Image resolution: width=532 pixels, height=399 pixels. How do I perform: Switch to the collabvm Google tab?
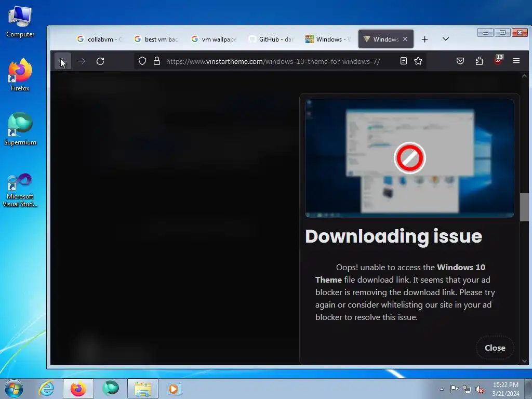(x=99, y=39)
